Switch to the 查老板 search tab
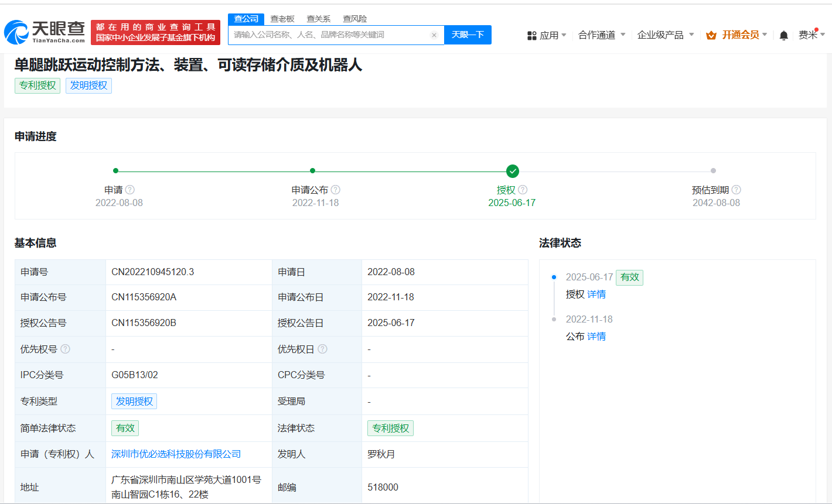 point(282,19)
